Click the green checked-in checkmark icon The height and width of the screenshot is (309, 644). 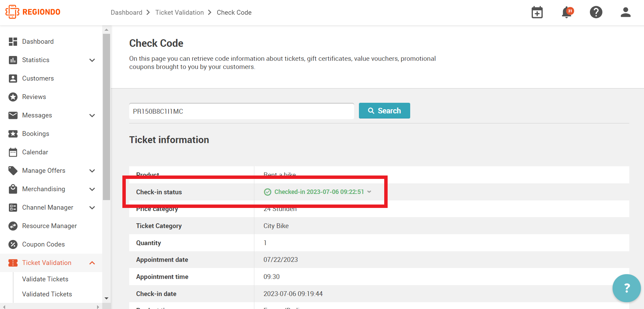pos(268,192)
